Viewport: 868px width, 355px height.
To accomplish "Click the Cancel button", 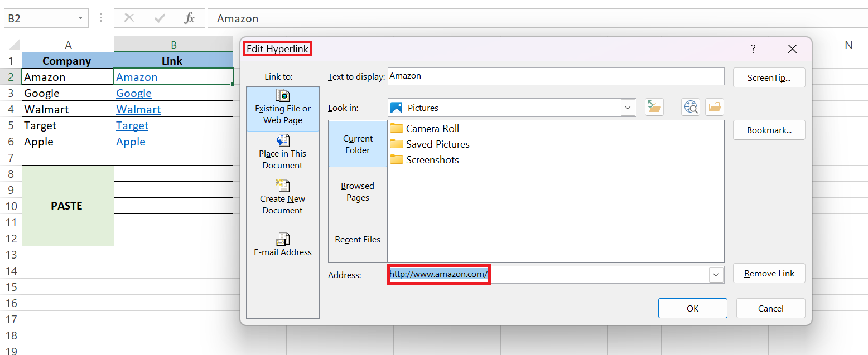I will 770,308.
